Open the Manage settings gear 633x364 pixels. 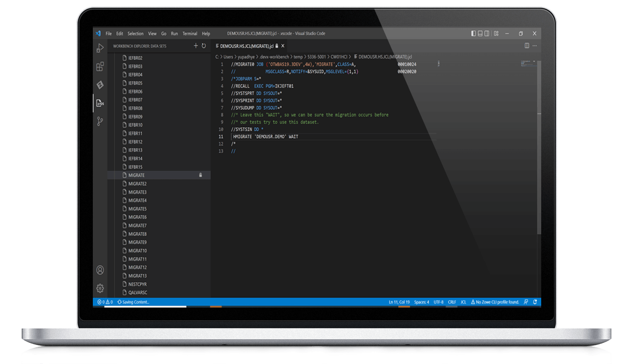[x=100, y=288]
